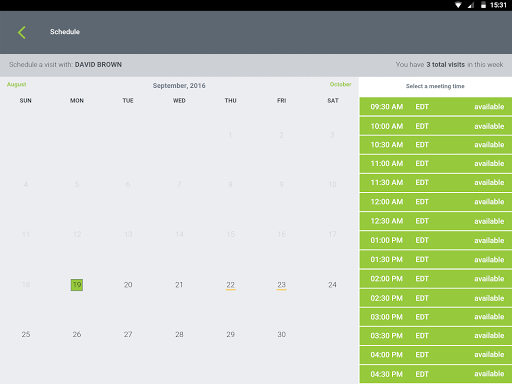
Task: Tap the SAT weekday column header
Action: click(333, 101)
